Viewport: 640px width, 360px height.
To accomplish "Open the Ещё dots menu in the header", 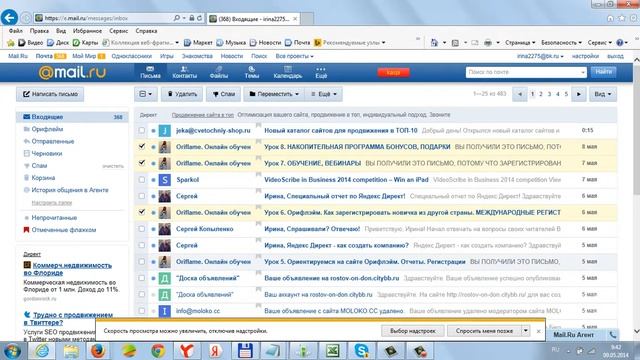I will pyautogui.click(x=321, y=72).
